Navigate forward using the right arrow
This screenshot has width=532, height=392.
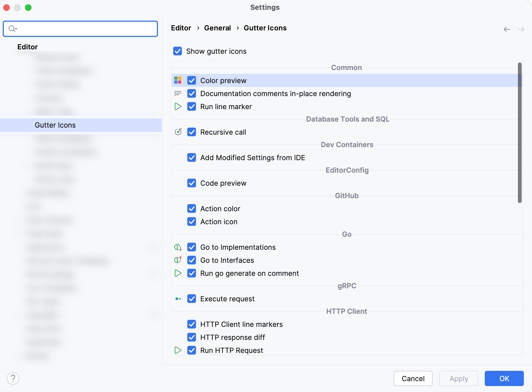click(521, 29)
